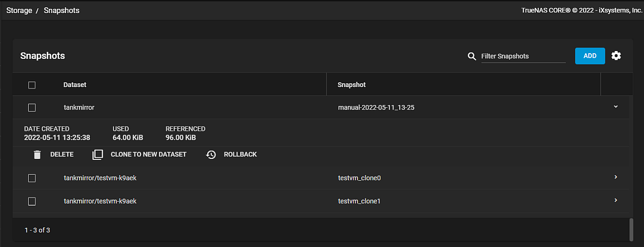Image resolution: width=644 pixels, height=247 pixels.
Task: Expand the testvm_clone1 snapshot row
Action: tap(616, 200)
